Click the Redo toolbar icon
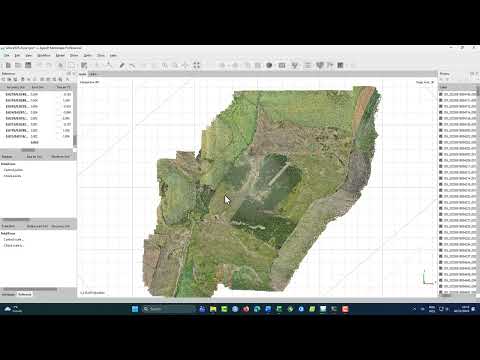This screenshot has height=360, width=480. 49,65
